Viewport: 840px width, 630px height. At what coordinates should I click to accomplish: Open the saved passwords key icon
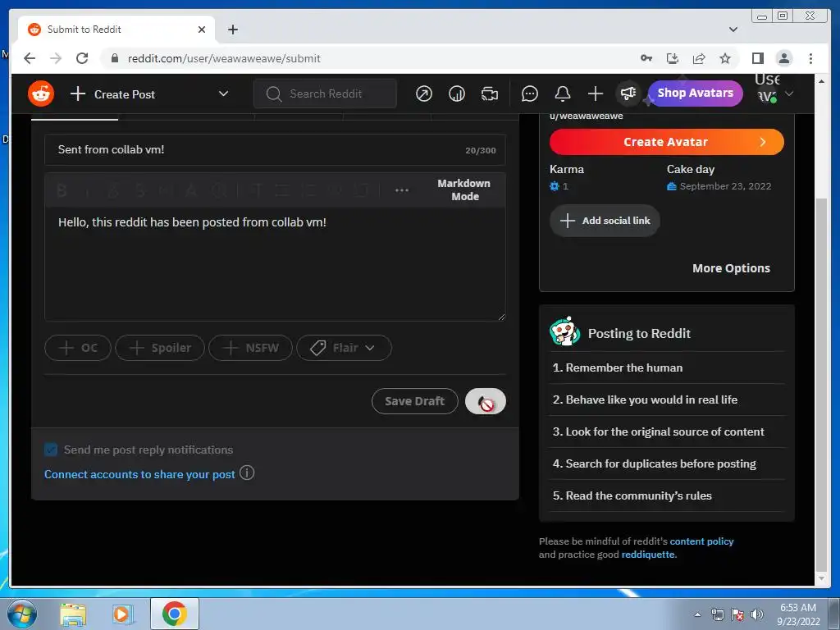point(646,58)
